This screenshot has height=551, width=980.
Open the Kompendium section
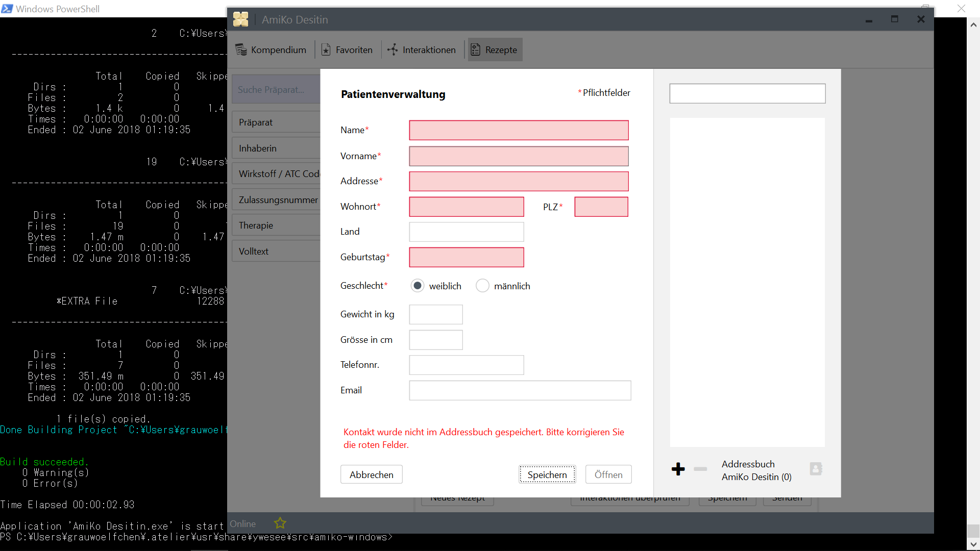(x=271, y=49)
